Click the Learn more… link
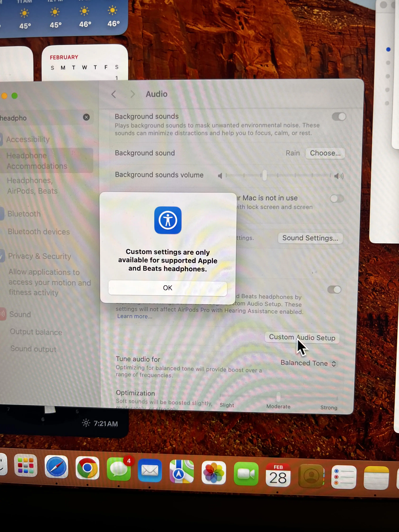 tap(134, 316)
